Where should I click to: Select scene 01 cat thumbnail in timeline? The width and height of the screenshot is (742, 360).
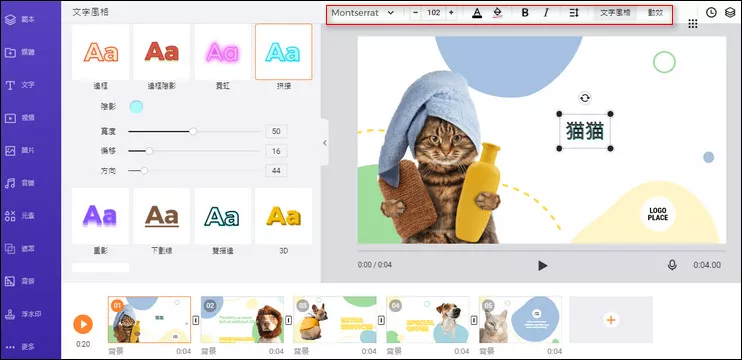(x=150, y=320)
